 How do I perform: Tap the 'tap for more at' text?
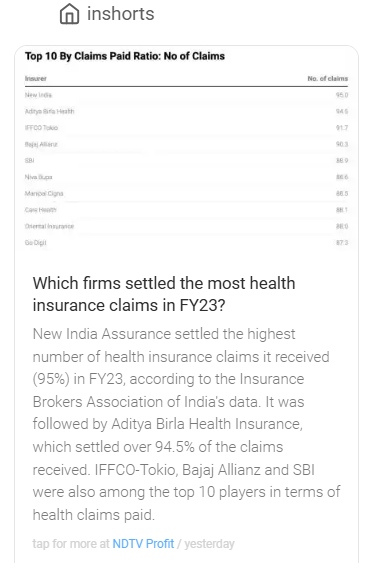coord(71,544)
